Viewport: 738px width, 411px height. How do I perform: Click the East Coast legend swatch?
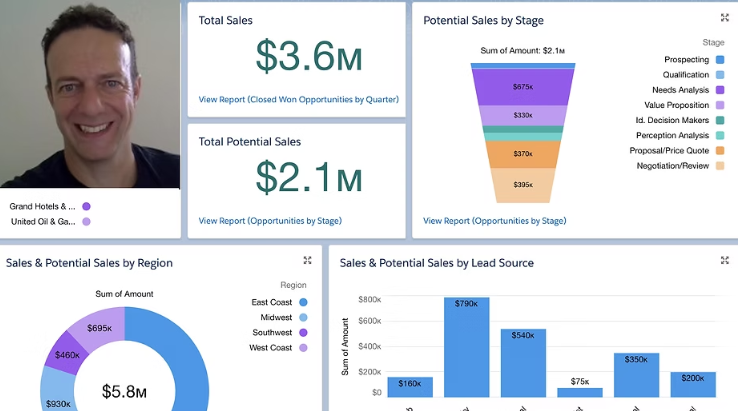click(x=303, y=302)
